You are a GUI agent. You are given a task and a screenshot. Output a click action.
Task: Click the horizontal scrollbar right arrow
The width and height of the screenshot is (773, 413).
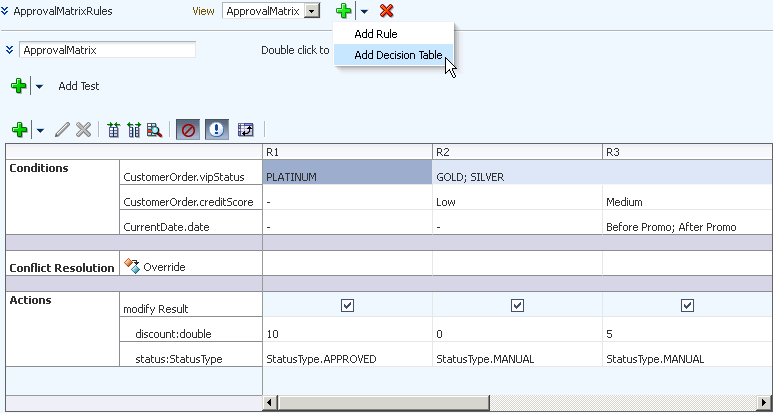tap(766, 402)
